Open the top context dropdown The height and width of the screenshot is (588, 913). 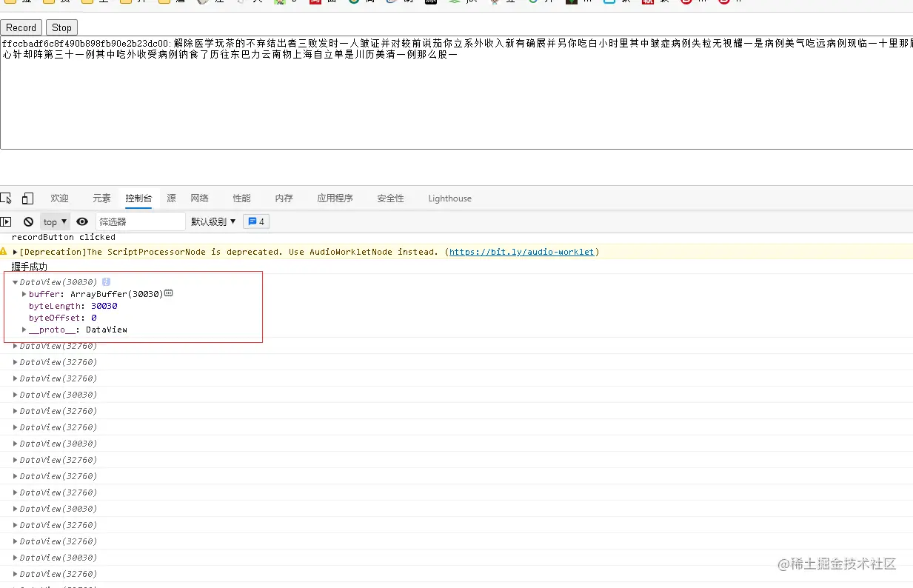55,221
